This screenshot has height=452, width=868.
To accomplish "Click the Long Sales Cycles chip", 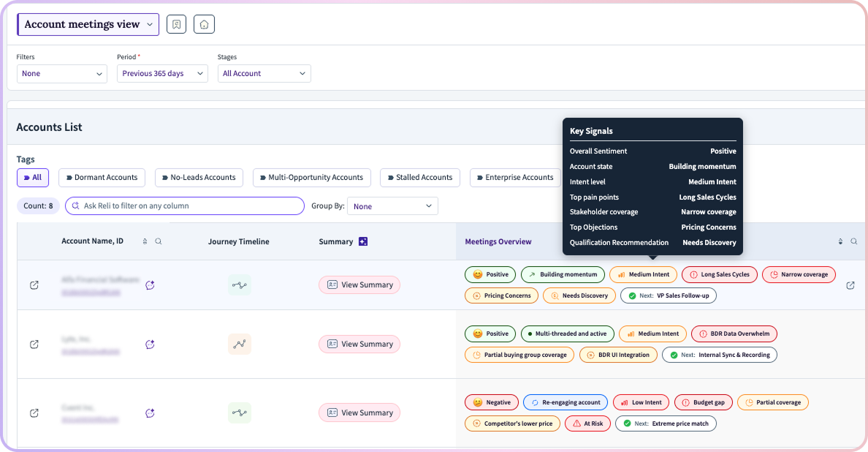I will click(x=720, y=275).
